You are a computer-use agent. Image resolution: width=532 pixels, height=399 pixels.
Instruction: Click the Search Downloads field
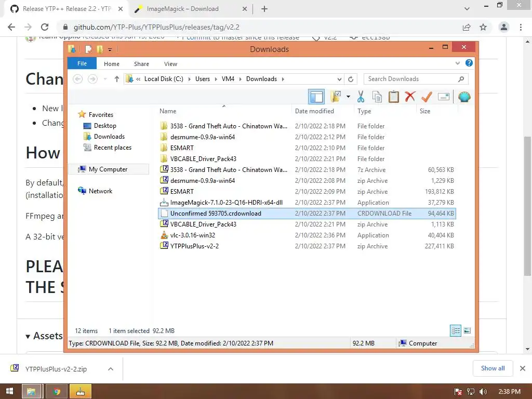416,79
